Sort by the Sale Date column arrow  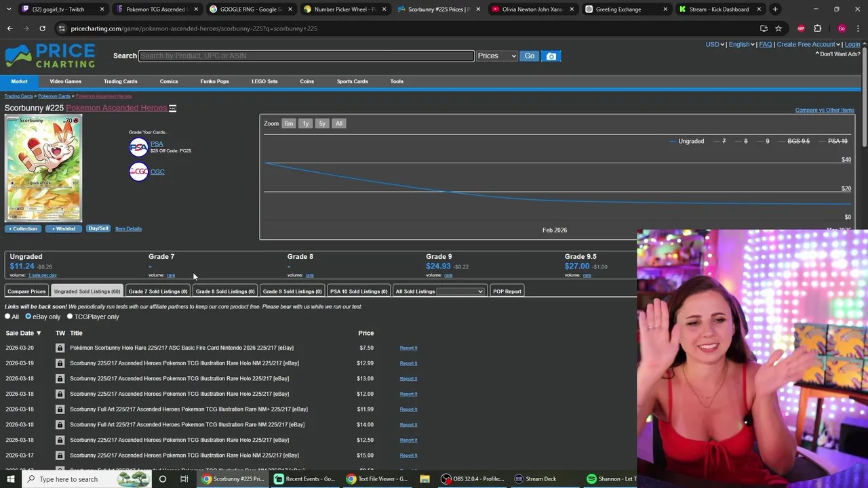pos(39,333)
